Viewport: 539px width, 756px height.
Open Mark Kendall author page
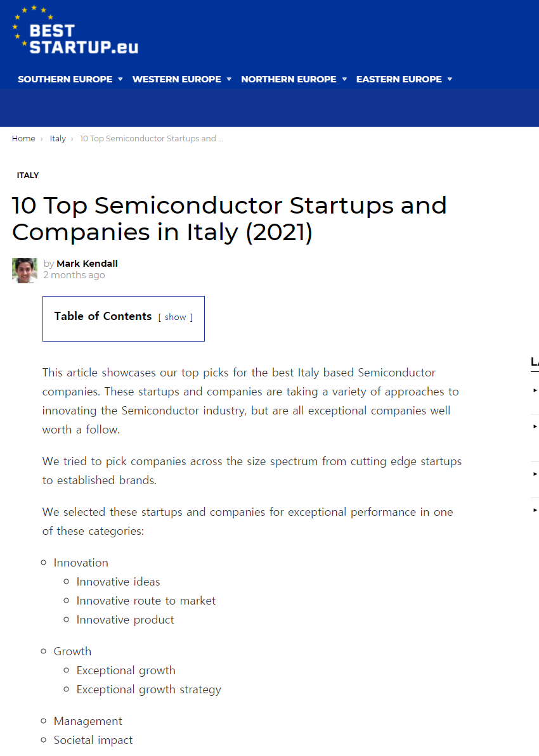pyautogui.click(x=87, y=263)
